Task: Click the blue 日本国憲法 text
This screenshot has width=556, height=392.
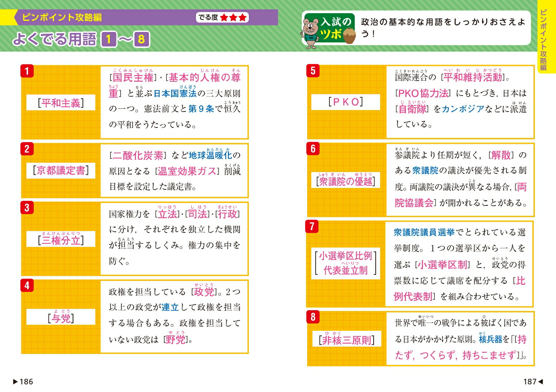Action: pyautogui.click(x=175, y=93)
